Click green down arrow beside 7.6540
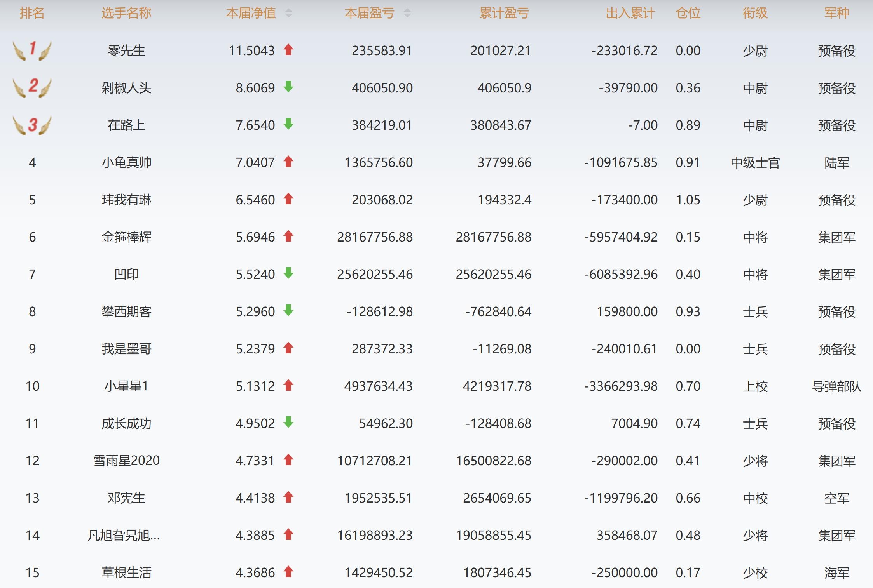Viewport: 873px width, 588px height. coord(288,124)
